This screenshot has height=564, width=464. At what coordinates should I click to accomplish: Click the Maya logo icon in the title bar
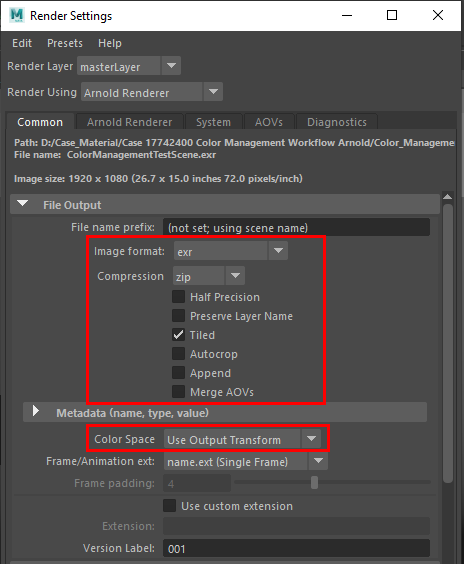[17, 15]
